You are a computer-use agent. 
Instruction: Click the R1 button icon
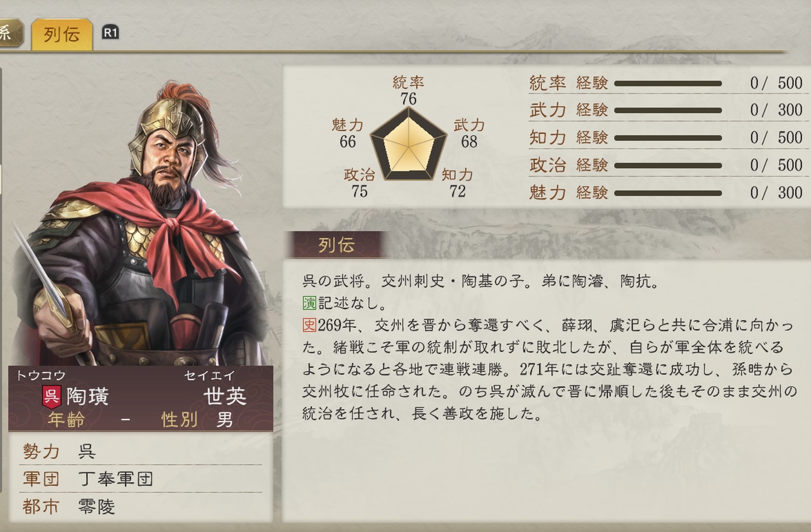pos(110,33)
